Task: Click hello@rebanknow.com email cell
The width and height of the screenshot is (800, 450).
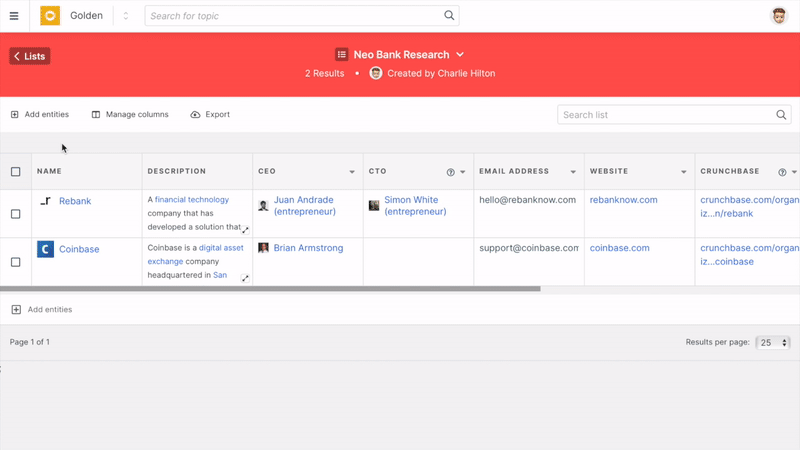Action: click(528, 200)
